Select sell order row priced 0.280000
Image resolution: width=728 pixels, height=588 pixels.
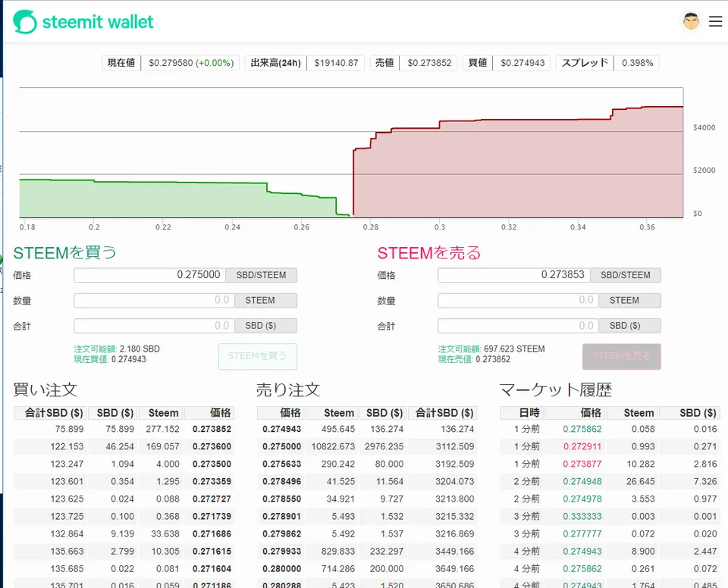click(x=367, y=569)
